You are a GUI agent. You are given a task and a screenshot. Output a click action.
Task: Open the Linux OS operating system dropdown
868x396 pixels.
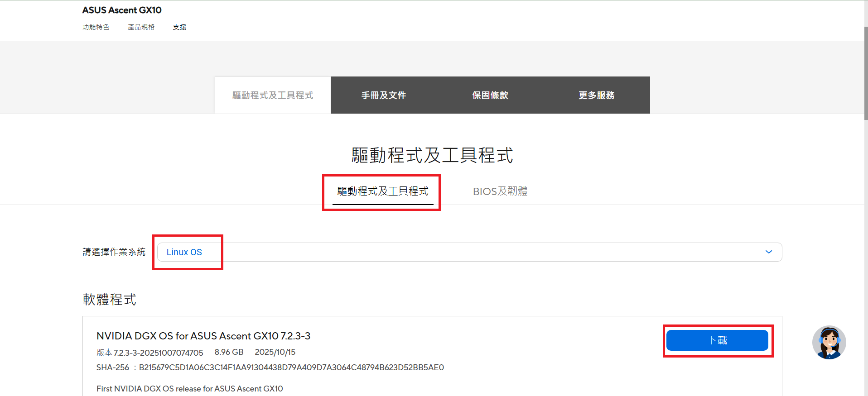click(x=469, y=252)
